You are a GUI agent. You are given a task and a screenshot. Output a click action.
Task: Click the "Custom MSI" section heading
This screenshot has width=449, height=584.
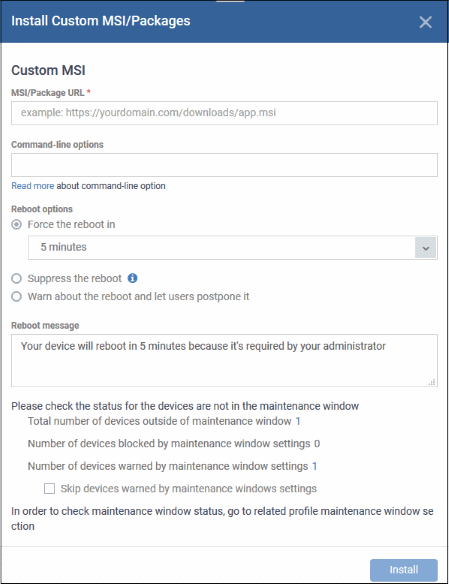pos(48,70)
